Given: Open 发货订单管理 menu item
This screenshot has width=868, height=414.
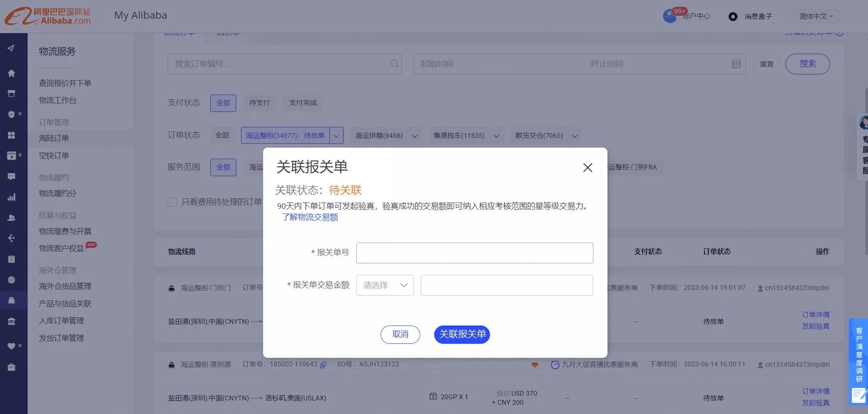Looking at the screenshot, I should tap(62, 338).
